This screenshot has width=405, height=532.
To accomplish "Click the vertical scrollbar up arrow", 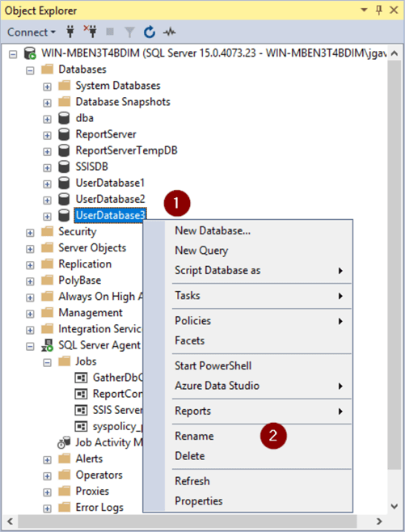I will click(x=394, y=53).
